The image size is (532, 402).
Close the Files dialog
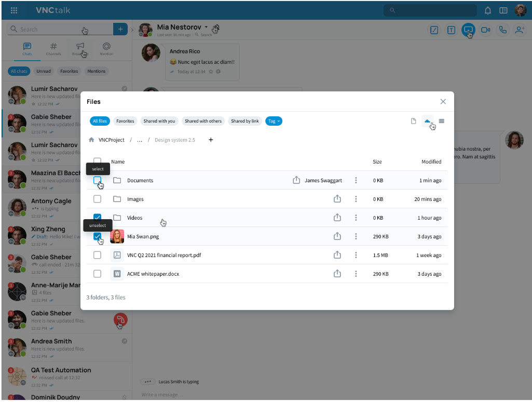[x=443, y=102]
